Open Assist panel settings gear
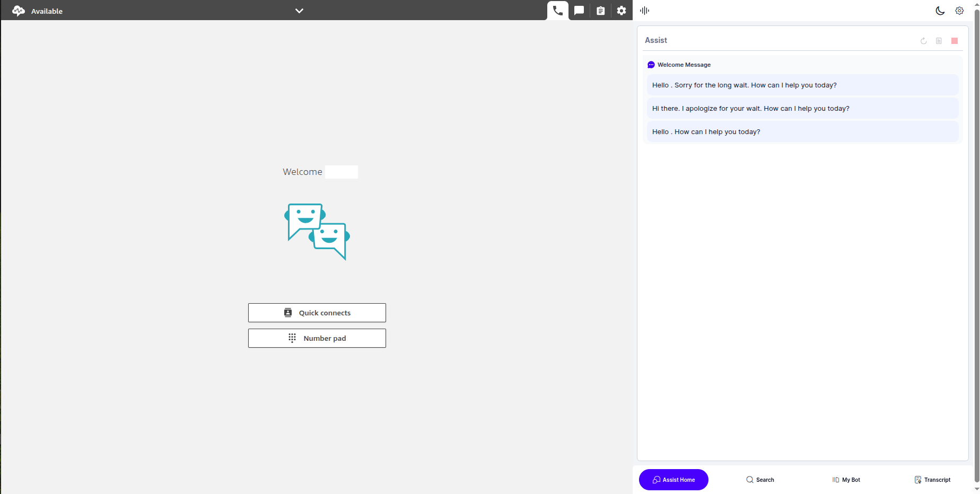Image resolution: width=980 pixels, height=494 pixels. 959,11
